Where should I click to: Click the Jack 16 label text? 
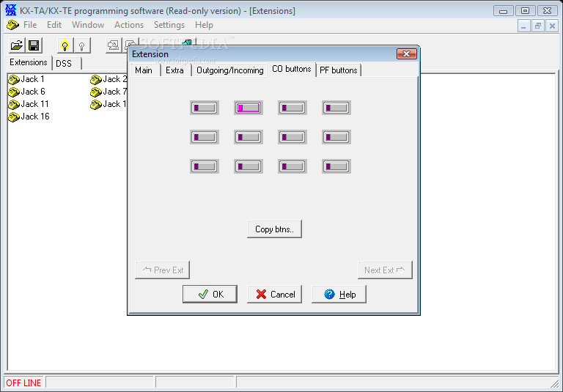click(x=35, y=117)
